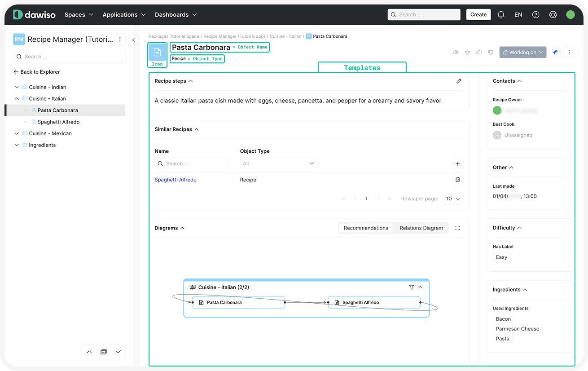Image resolution: width=588 pixels, height=371 pixels.
Task: Switch to the Relations Diagram tab
Action: [421, 228]
